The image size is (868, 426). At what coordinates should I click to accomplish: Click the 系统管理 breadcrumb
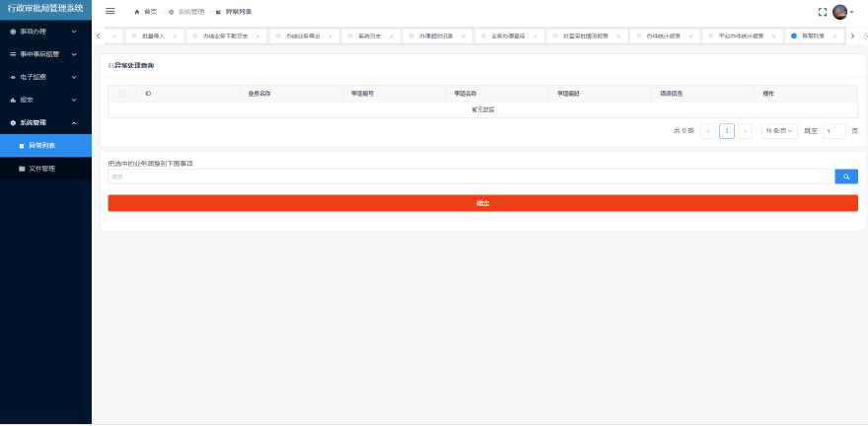[x=186, y=12]
